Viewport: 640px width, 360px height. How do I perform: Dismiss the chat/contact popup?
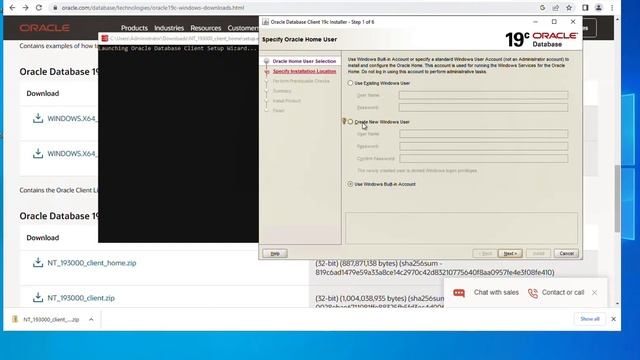click(594, 293)
